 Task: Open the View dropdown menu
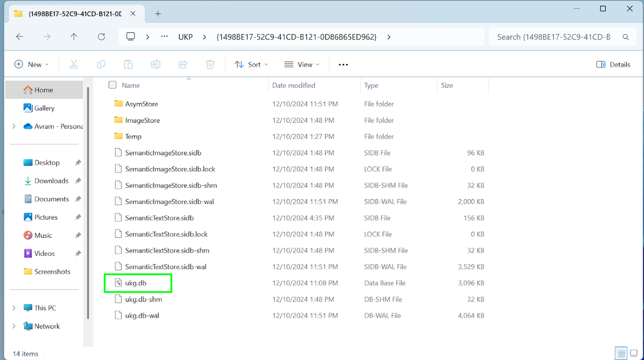tap(302, 64)
